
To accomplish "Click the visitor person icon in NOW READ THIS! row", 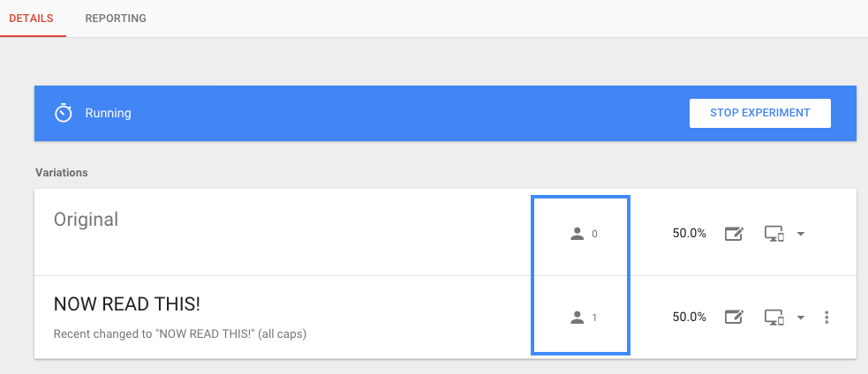I will coord(577,318).
